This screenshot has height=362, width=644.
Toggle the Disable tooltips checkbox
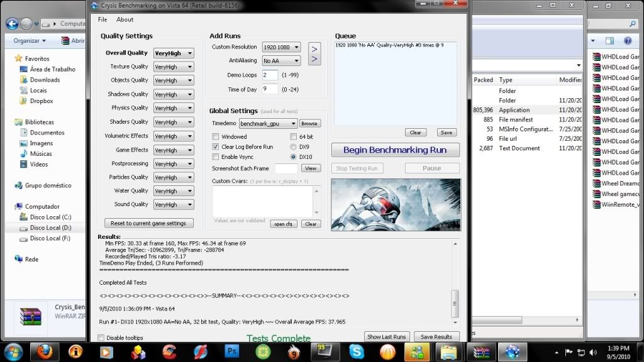pyautogui.click(x=101, y=337)
